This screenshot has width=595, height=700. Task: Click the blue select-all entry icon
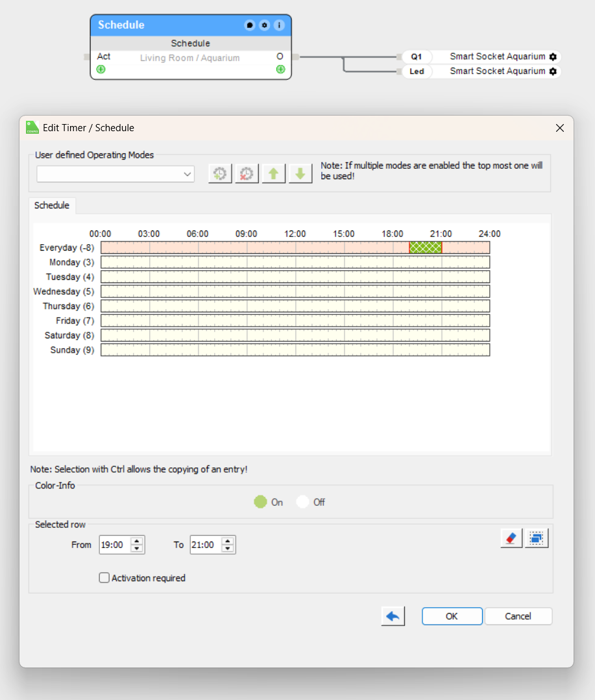tap(537, 538)
